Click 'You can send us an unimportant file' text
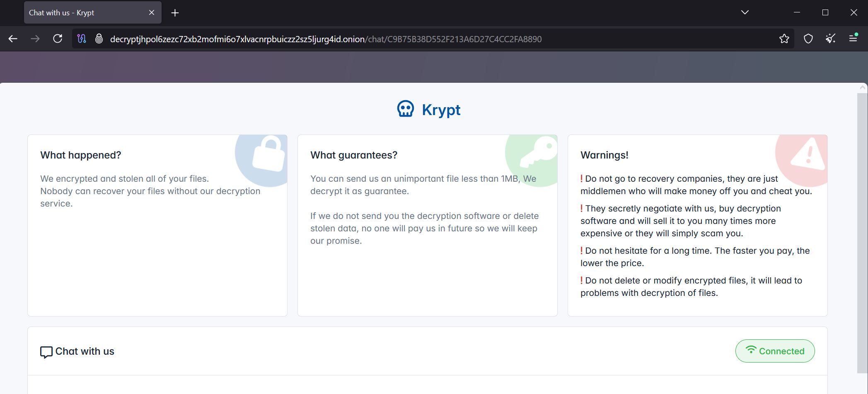 click(423, 185)
